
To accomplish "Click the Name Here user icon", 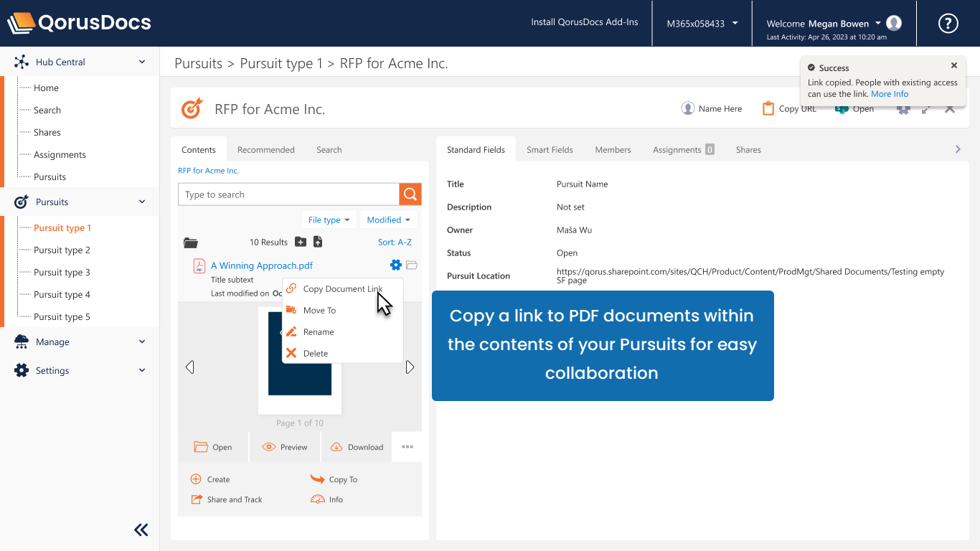I will click(688, 108).
